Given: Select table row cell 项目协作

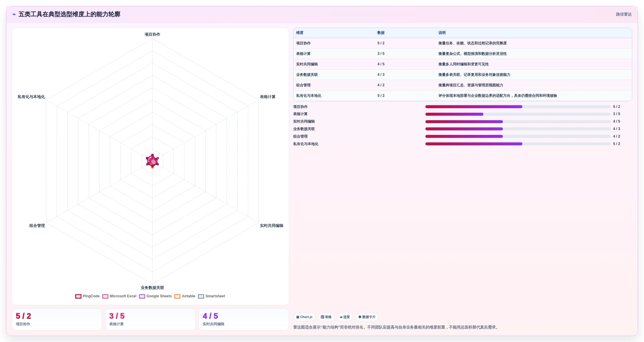Looking at the screenshot, I should pyautogui.click(x=303, y=43).
